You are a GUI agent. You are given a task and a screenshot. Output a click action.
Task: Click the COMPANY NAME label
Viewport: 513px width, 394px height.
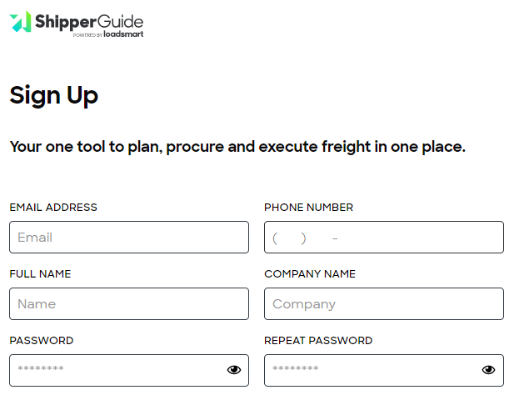pos(310,274)
